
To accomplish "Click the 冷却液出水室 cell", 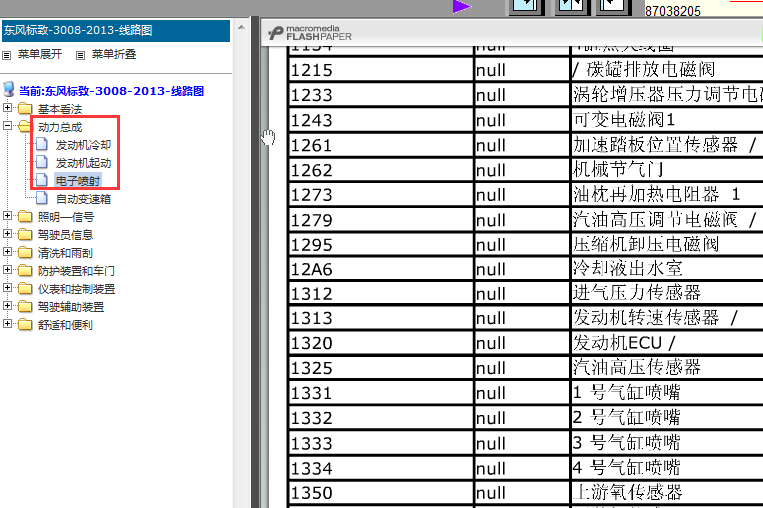I will point(667,269).
